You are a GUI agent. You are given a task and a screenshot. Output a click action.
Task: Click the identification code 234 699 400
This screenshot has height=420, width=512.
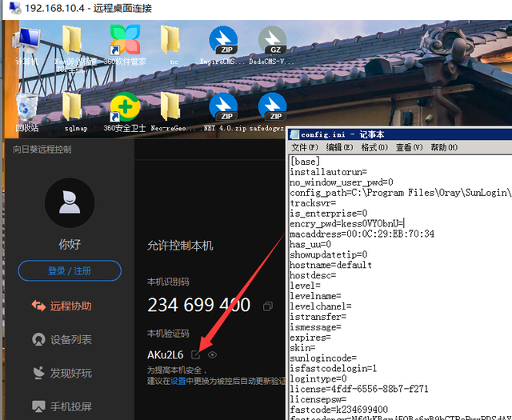tap(199, 305)
